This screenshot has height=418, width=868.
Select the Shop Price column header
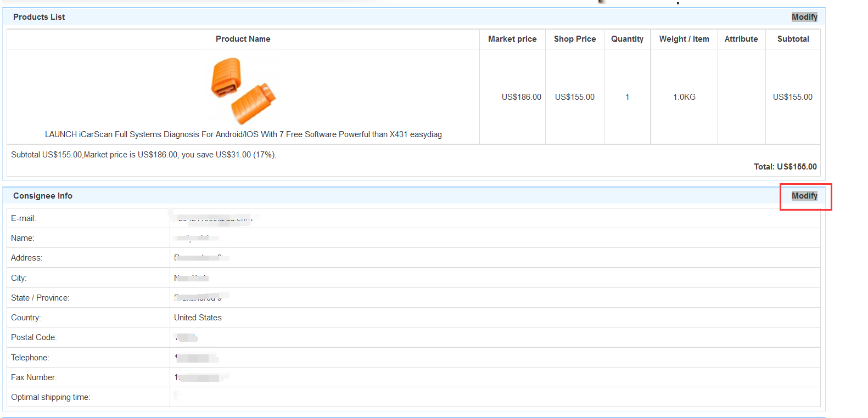point(575,39)
